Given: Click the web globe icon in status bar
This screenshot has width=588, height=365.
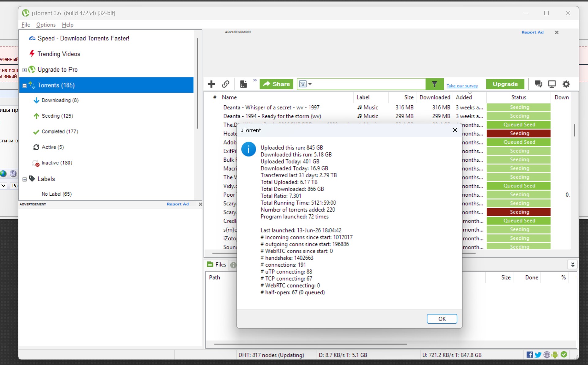Looking at the screenshot, I should [x=547, y=355].
